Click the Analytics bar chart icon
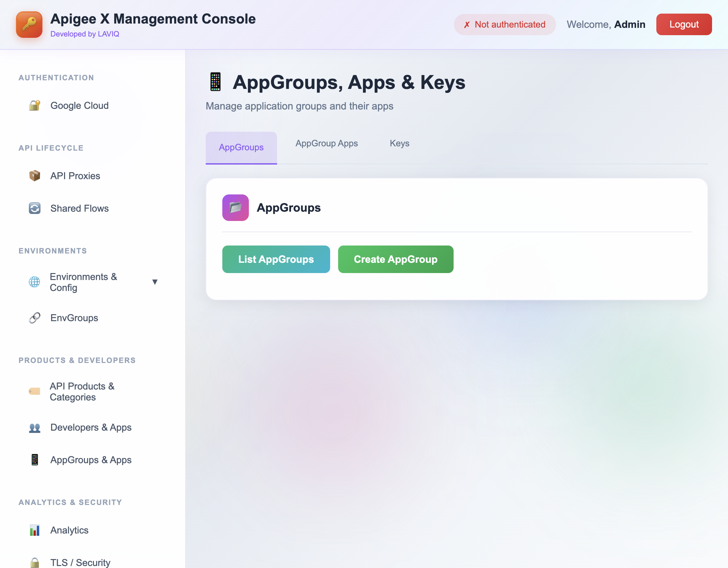 pos(35,530)
